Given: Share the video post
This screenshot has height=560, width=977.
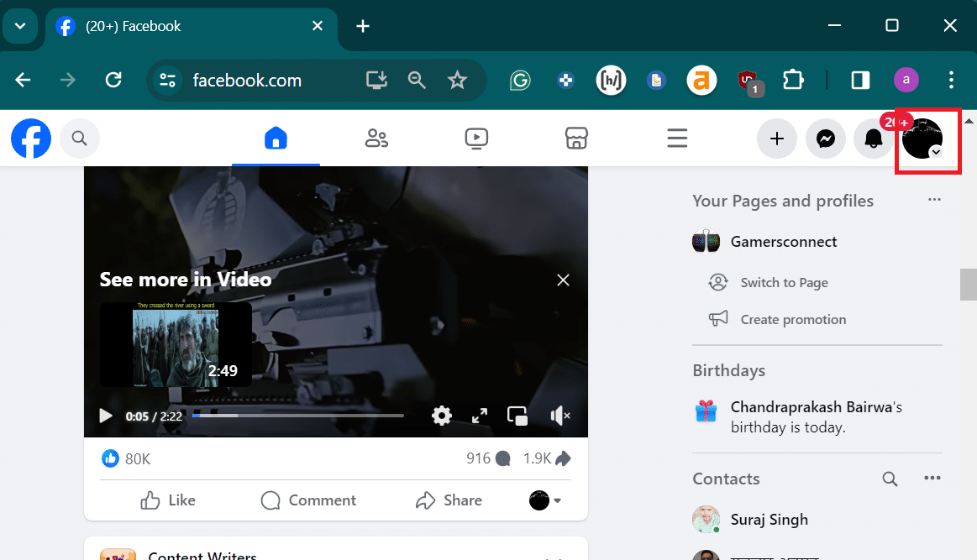Looking at the screenshot, I should [449, 500].
